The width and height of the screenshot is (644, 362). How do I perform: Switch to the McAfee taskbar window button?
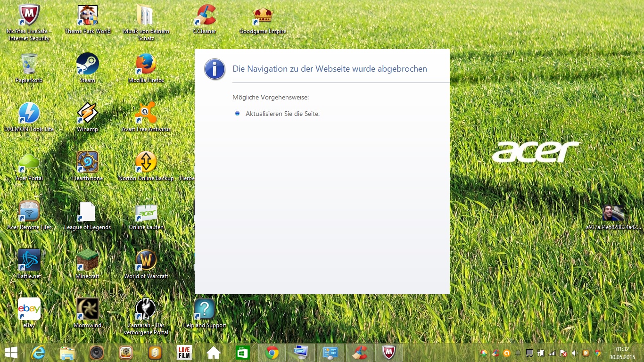point(389,353)
